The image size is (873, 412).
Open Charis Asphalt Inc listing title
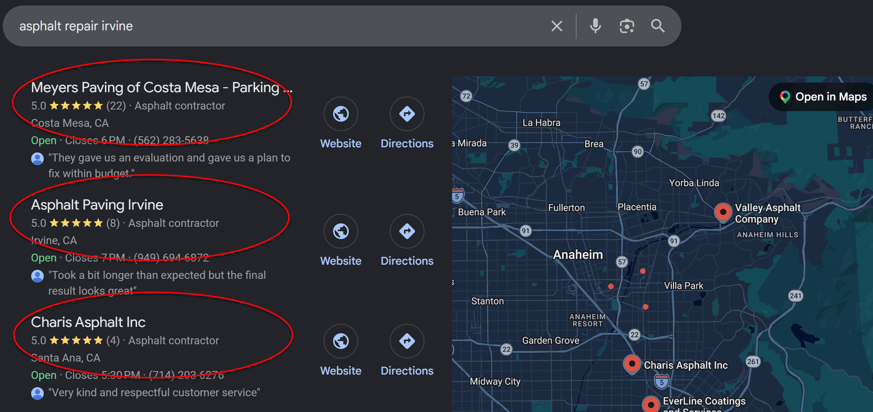pos(88,322)
